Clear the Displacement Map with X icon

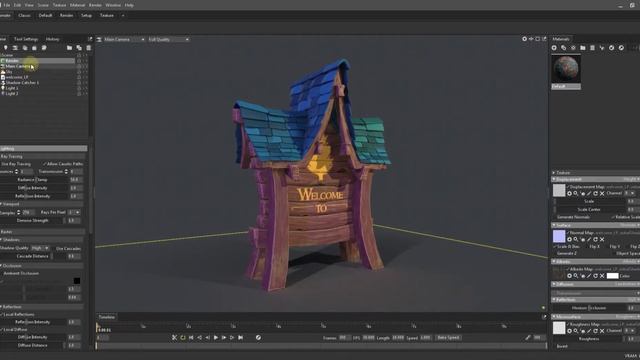click(602, 193)
